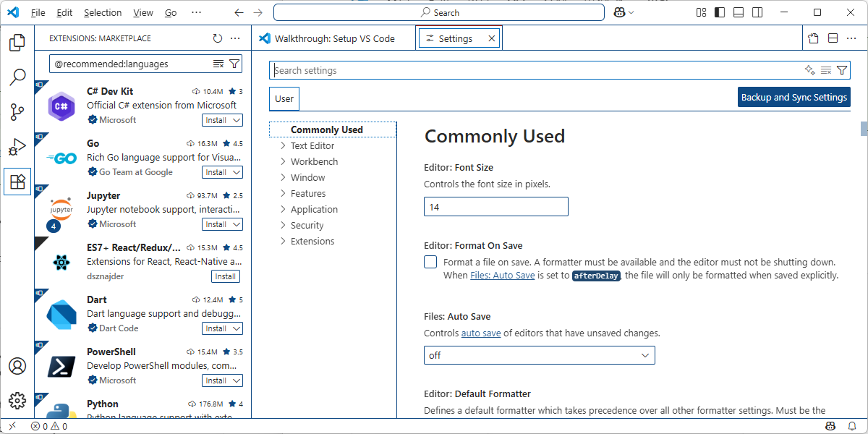Screen dimensions: 868x434
Task: Switch to Walkthrough: Setup VS Code tab
Action: pyautogui.click(x=333, y=38)
